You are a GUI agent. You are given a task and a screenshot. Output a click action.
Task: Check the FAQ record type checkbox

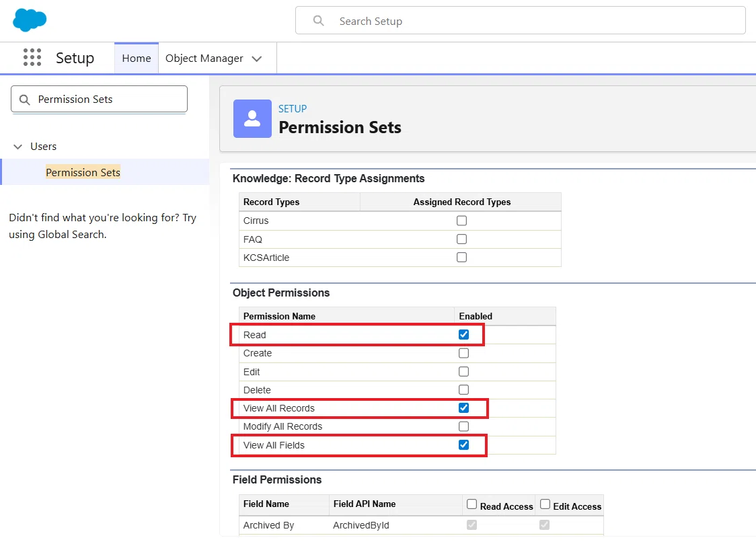tap(461, 239)
